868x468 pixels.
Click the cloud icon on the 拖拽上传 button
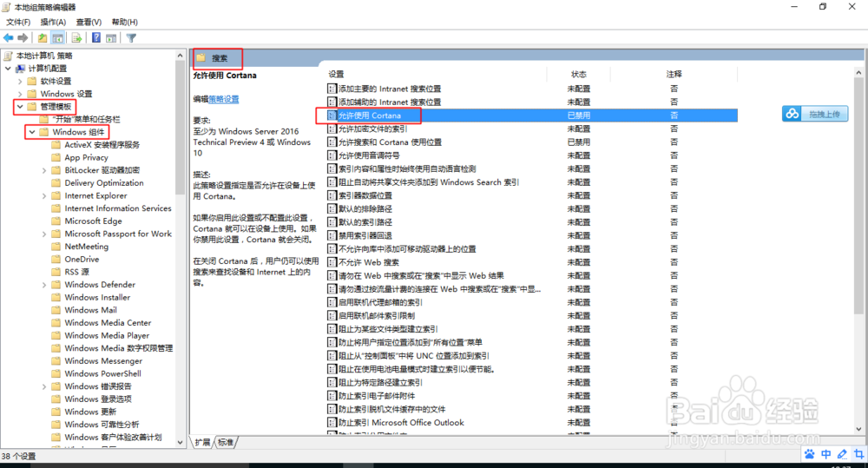click(x=792, y=114)
